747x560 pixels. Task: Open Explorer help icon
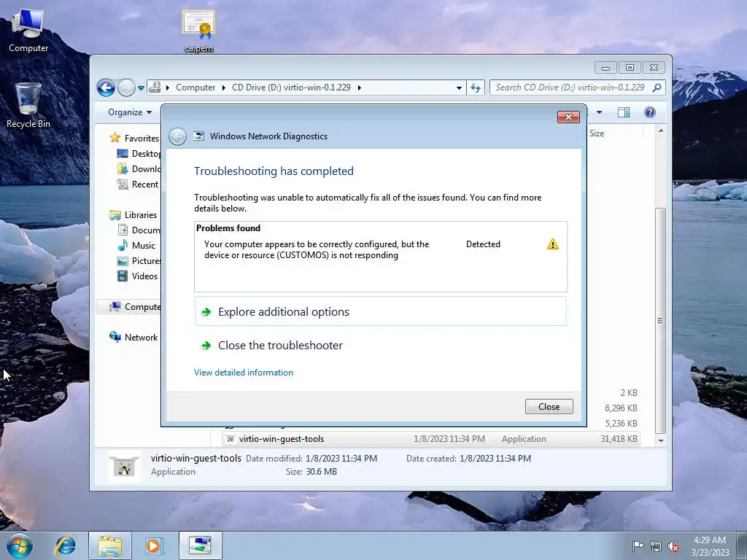point(649,112)
